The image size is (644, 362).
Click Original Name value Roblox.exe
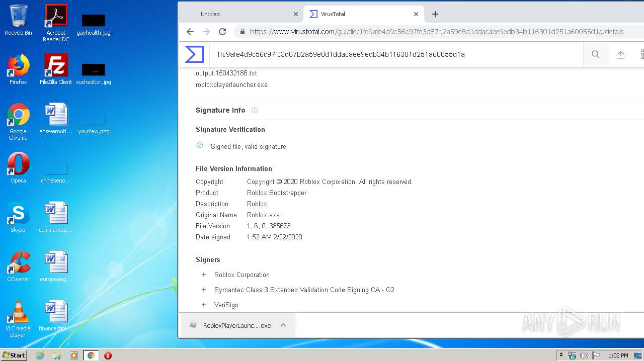click(263, 215)
